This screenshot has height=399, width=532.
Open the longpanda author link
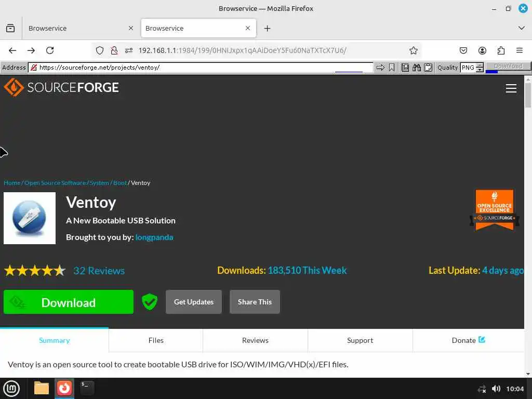point(154,237)
